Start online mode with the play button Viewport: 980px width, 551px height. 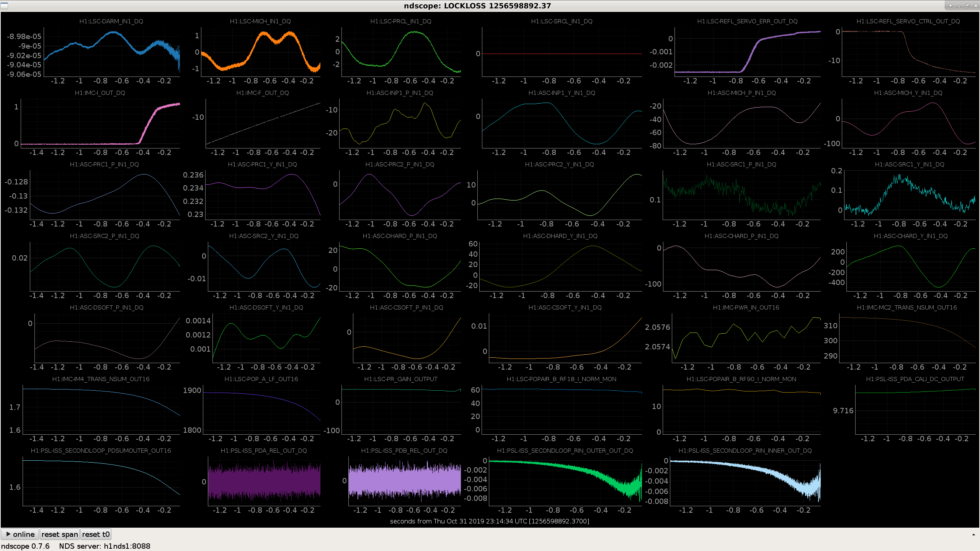point(20,534)
